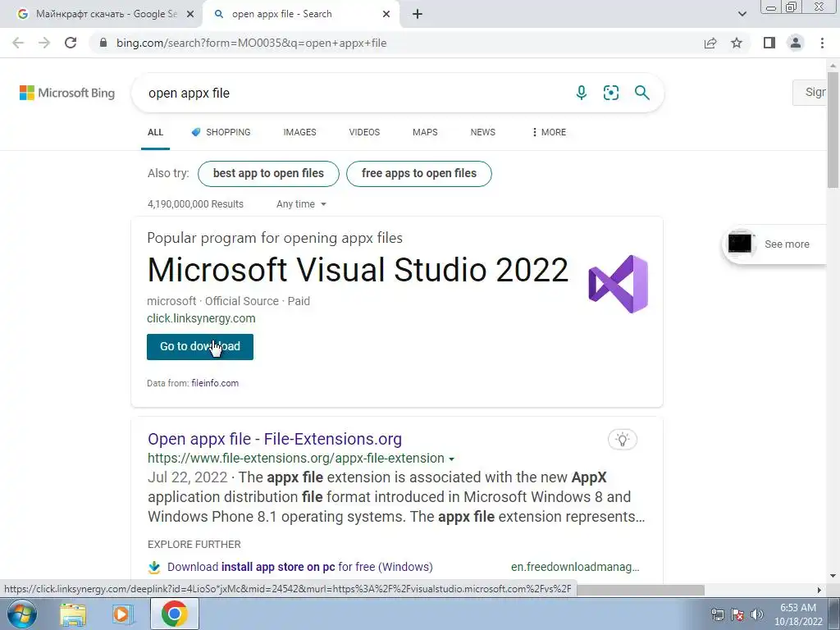Open File Explorer from taskbar

coord(73,614)
